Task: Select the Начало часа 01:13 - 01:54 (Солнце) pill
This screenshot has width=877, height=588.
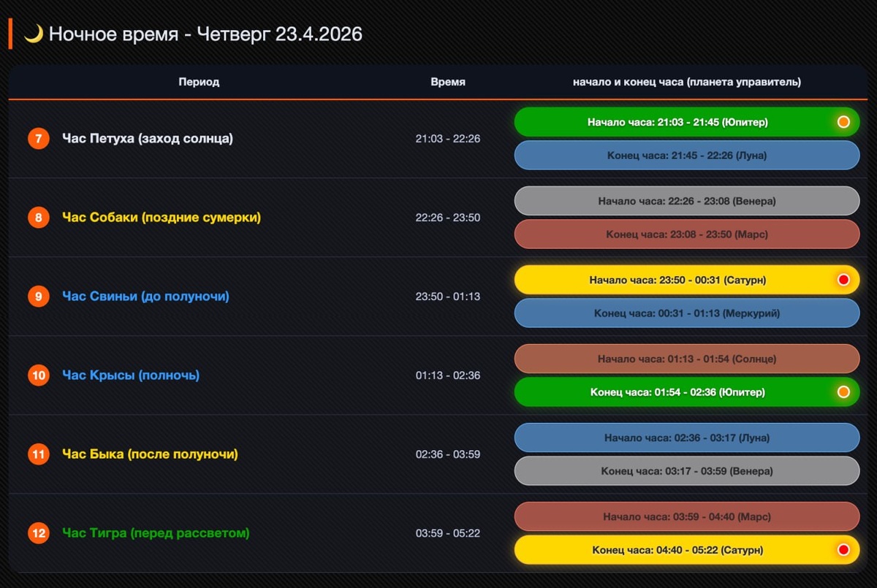Action: (x=687, y=359)
